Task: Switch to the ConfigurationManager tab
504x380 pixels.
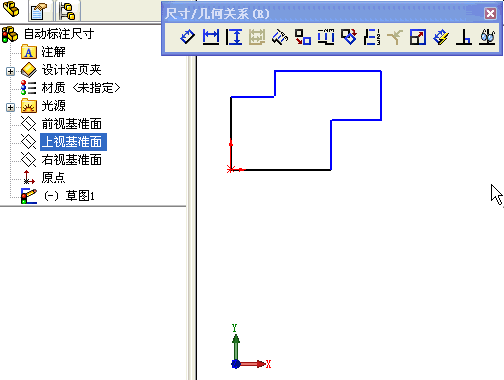Action: coord(67,11)
